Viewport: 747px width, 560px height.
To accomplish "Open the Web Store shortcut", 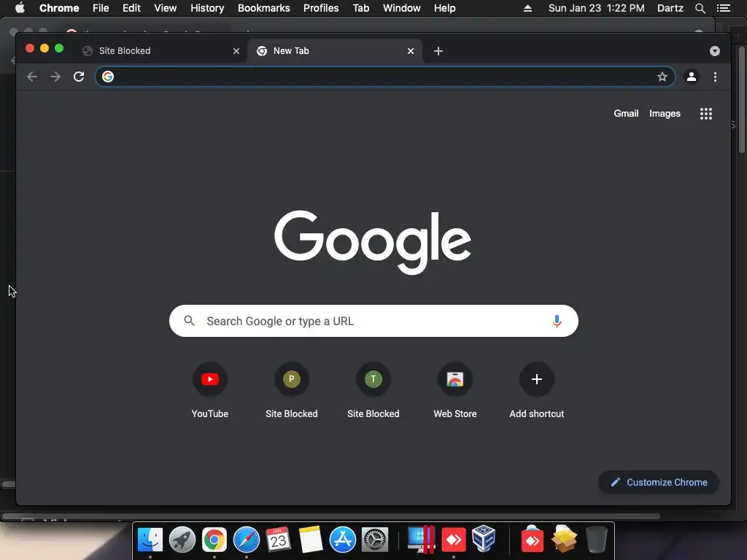I will pos(455,391).
